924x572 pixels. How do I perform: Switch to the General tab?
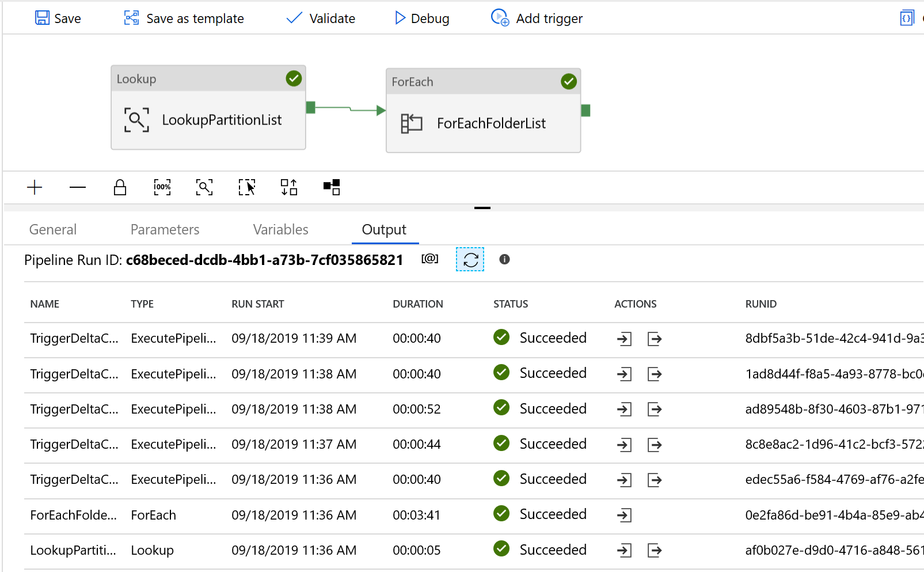coord(53,230)
